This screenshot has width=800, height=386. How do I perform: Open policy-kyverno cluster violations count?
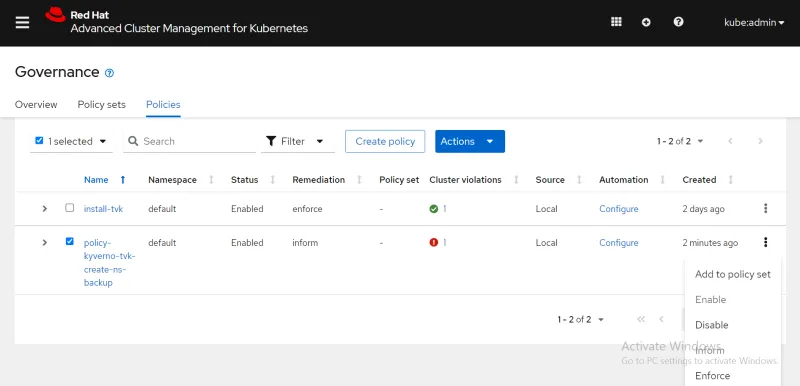(x=444, y=243)
